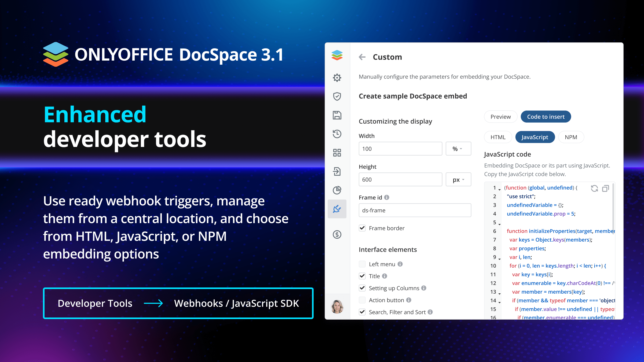644x362 pixels.
Task: Click the refresh icon in code box
Action: tap(594, 189)
